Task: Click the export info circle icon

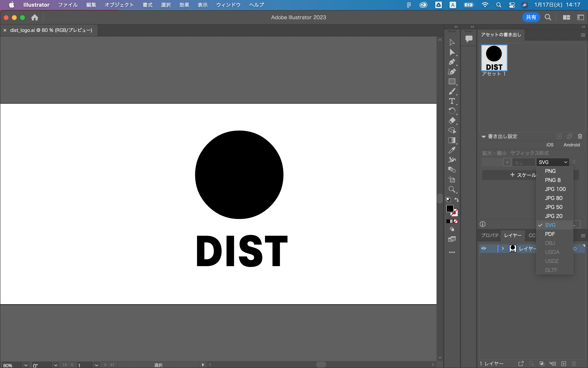Action: (x=483, y=224)
